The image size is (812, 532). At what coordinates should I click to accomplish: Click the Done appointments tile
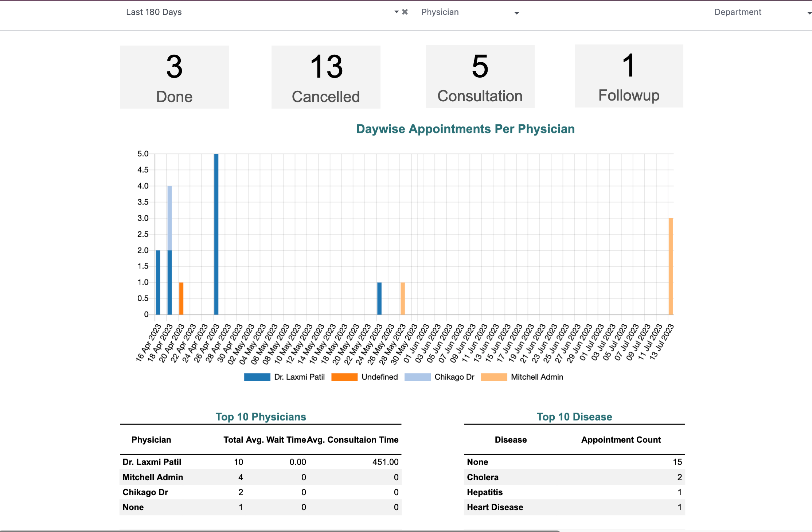(174, 77)
